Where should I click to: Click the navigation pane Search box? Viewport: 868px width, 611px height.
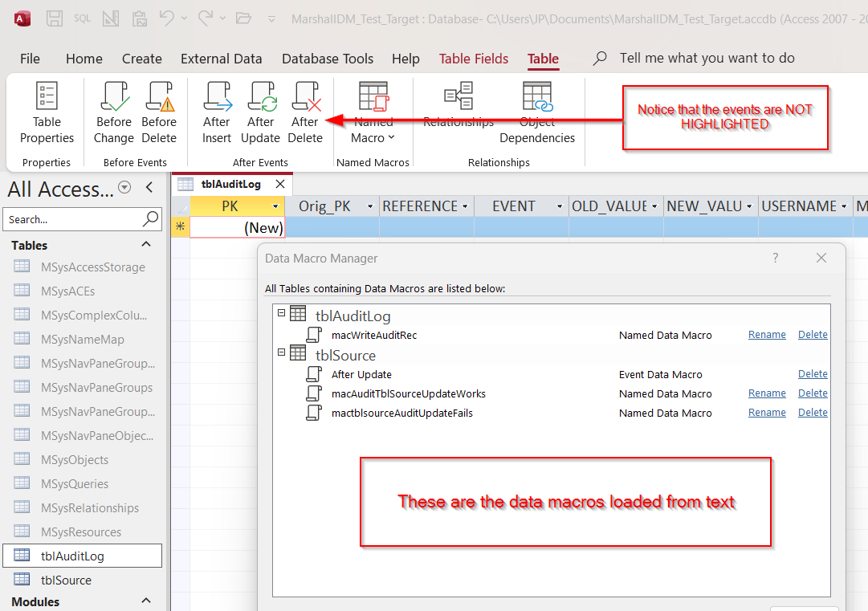tap(72, 219)
